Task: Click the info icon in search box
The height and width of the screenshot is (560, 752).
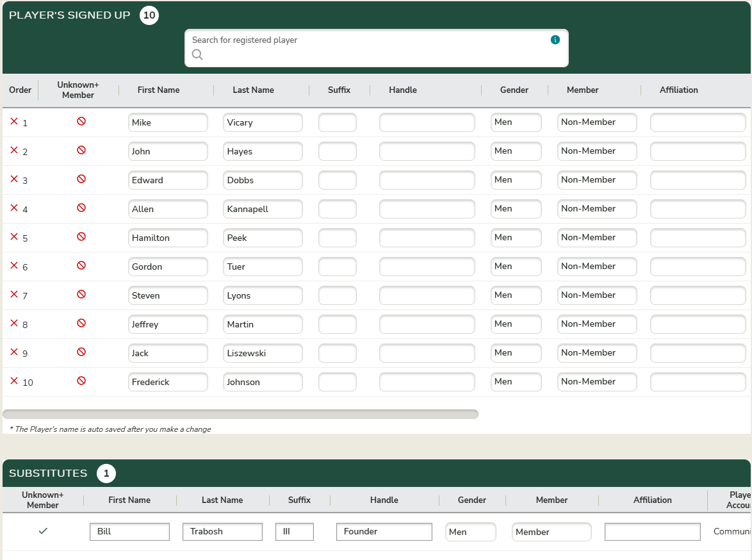Action: point(555,40)
